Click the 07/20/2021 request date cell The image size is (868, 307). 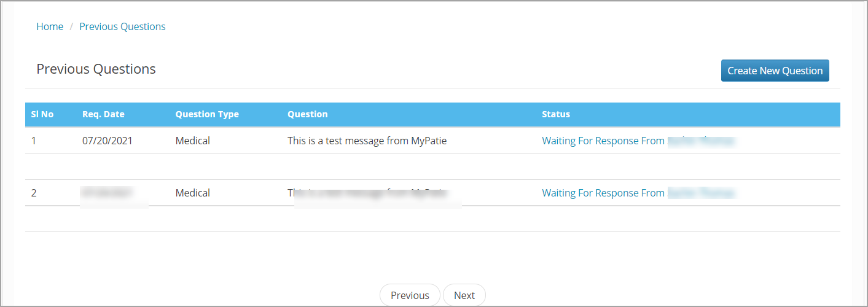point(108,141)
